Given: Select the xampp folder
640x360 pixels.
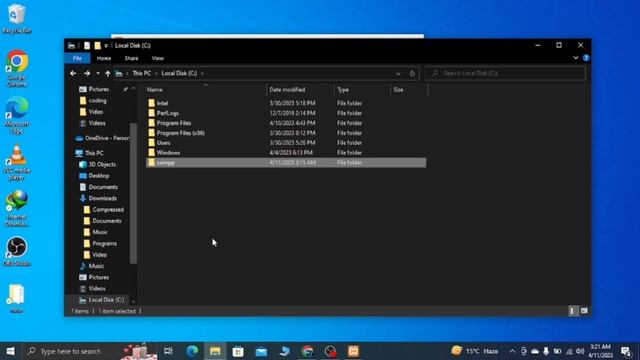Looking at the screenshot, I should click(x=286, y=162).
